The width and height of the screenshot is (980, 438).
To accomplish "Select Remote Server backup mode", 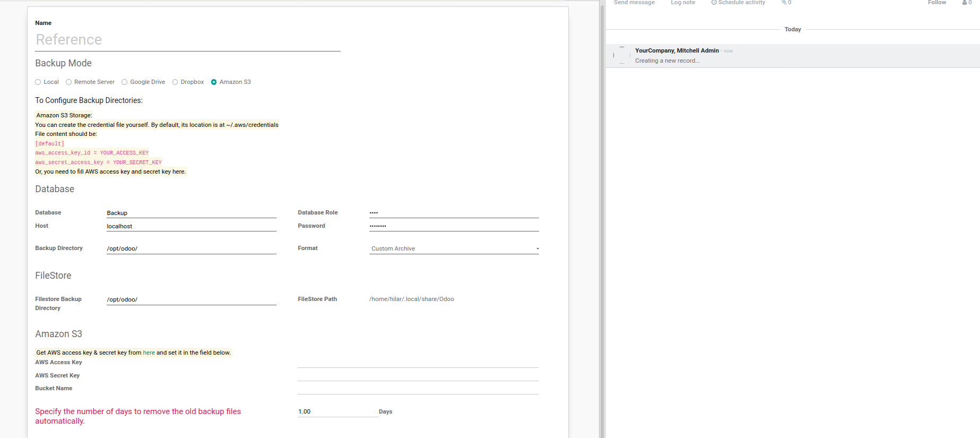I will (68, 82).
